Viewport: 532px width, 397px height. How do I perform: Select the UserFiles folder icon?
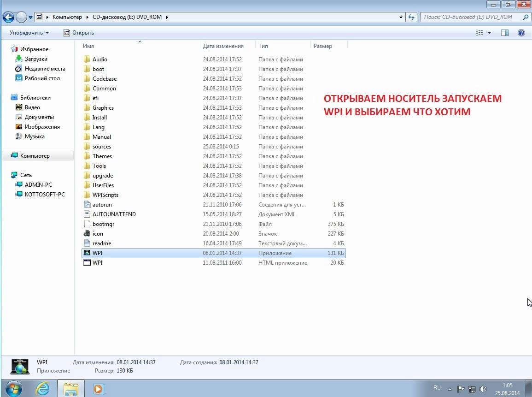click(x=87, y=185)
